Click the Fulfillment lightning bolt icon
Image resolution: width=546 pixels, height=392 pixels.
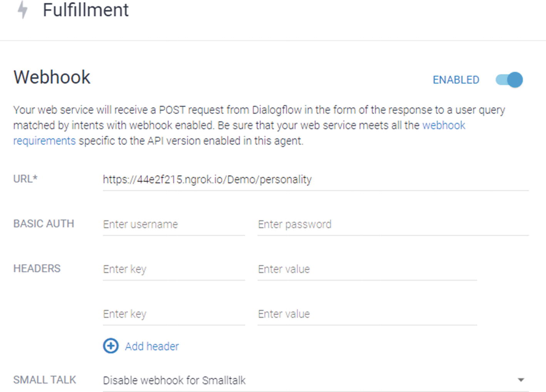click(x=23, y=9)
